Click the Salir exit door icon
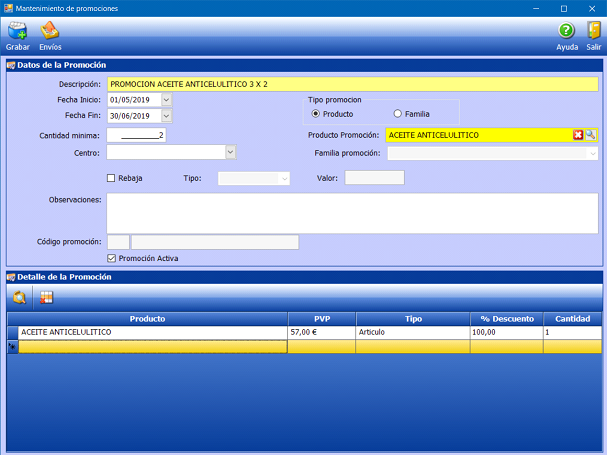 point(594,32)
